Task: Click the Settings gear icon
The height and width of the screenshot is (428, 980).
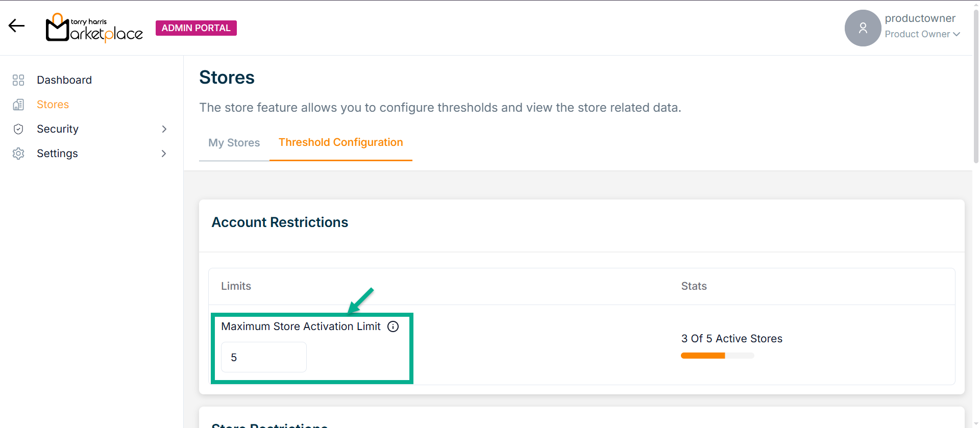Action: tap(18, 154)
